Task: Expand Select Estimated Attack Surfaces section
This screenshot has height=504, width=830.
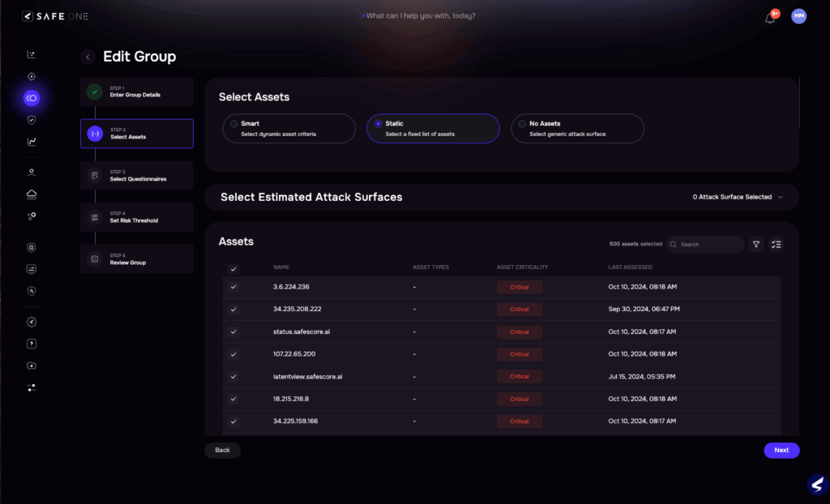Action: pyautogui.click(x=502, y=197)
